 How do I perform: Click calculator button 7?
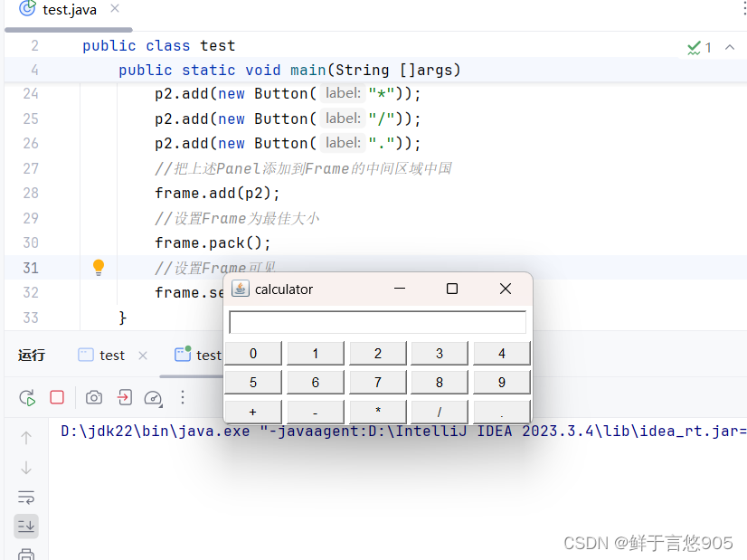pos(378,383)
